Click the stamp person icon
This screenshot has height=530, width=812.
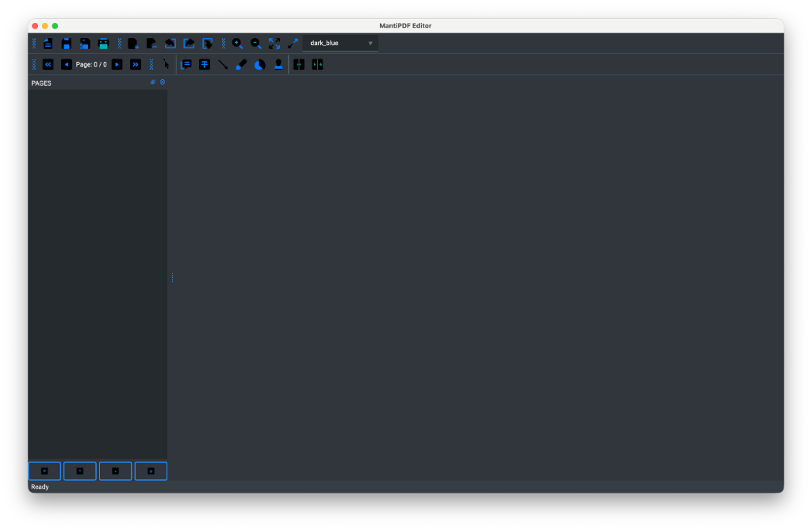coord(278,64)
